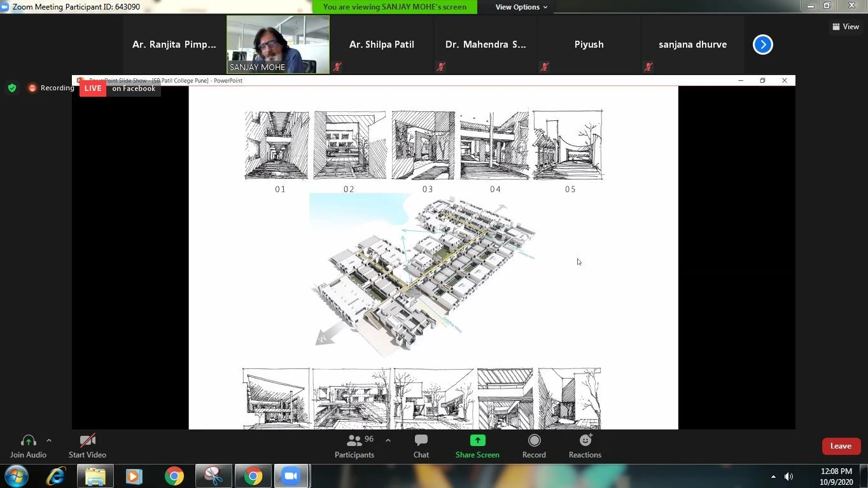This screenshot has height=488, width=868.
Task: Open the Reactions smiley menu
Action: [x=585, y=440]
